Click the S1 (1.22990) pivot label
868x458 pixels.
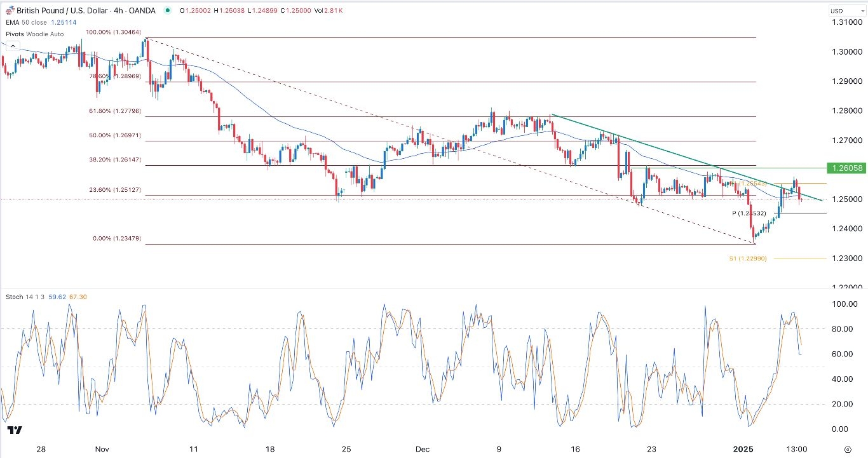pyautogui.click(x=748, y=258)
